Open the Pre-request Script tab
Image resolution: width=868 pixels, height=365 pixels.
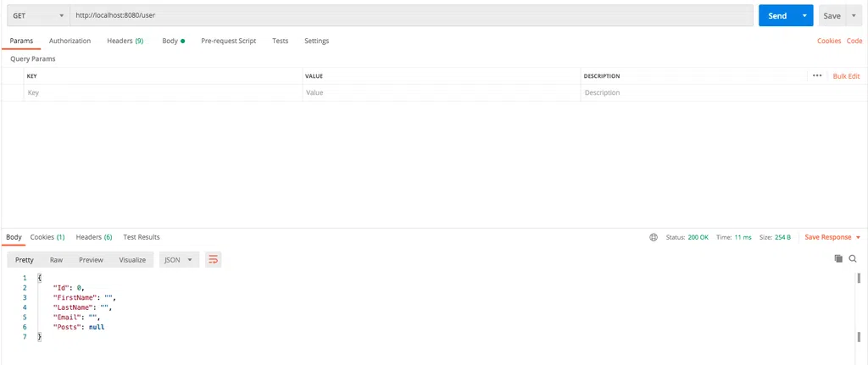click(228, 41)
